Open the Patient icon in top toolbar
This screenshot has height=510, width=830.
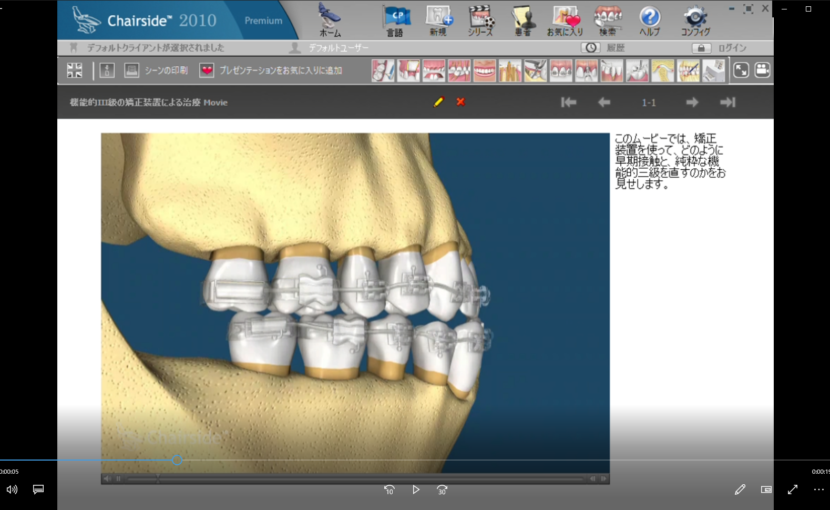click(523, 18)
